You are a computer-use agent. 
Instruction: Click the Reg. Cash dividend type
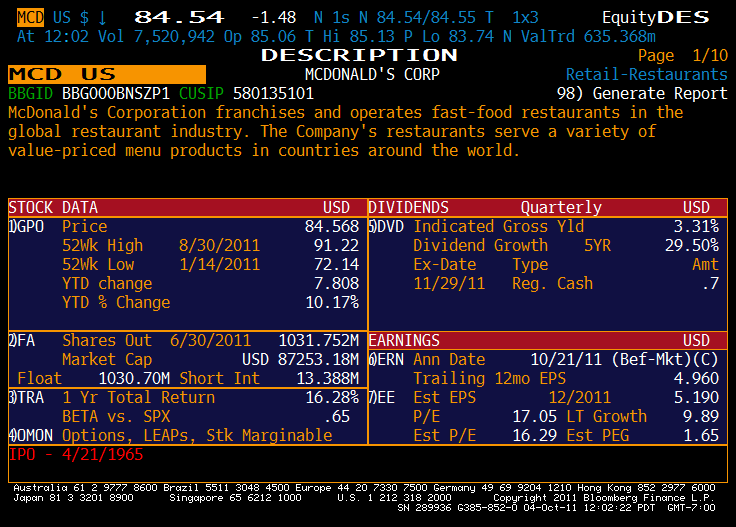(552, 283)
